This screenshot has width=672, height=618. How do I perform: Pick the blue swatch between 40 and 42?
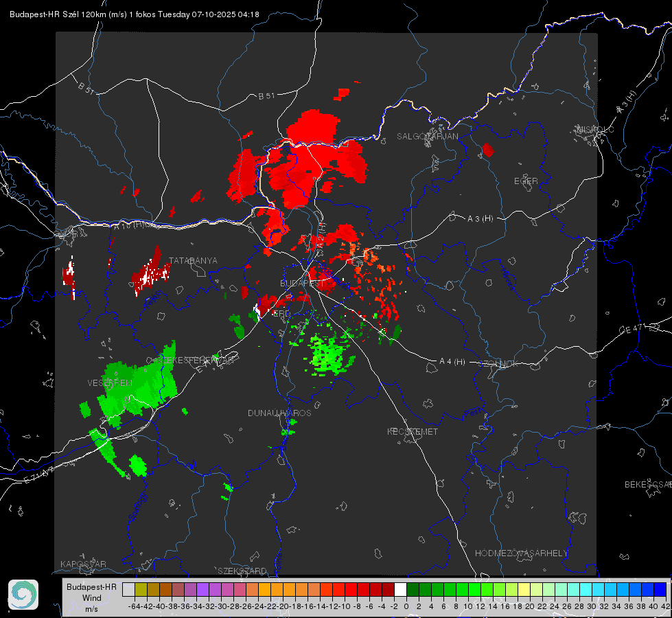point(660,589)
